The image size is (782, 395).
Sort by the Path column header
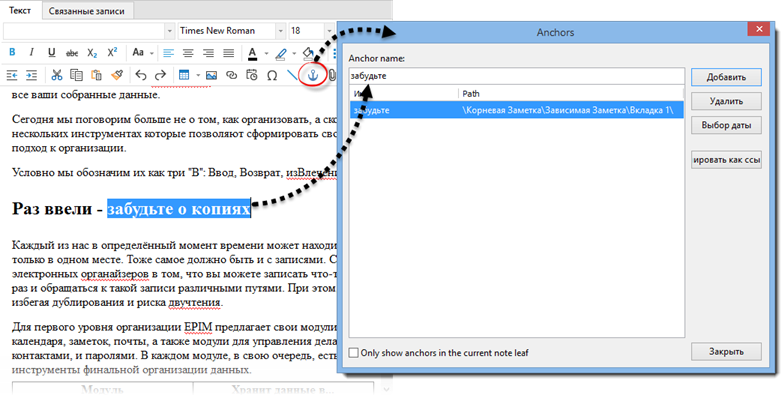point(571,93)
